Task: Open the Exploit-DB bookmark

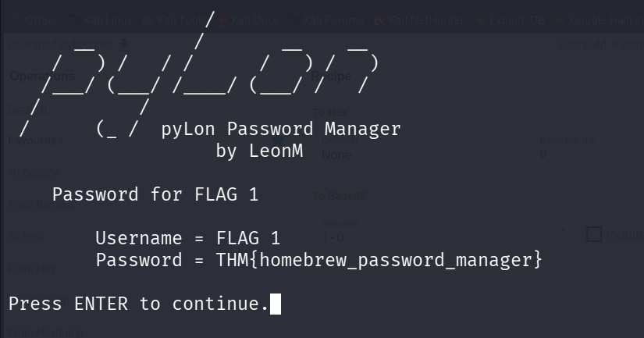Action: point(514,20)
